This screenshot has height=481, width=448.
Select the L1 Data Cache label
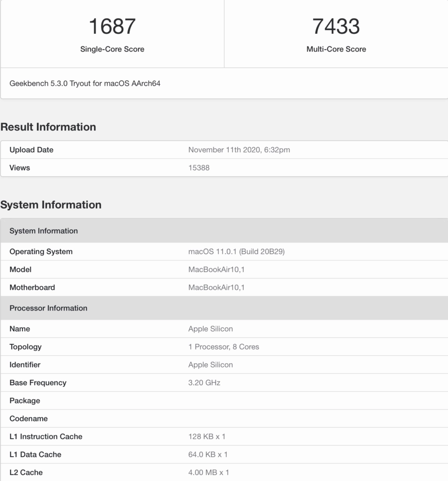(35, 455)
